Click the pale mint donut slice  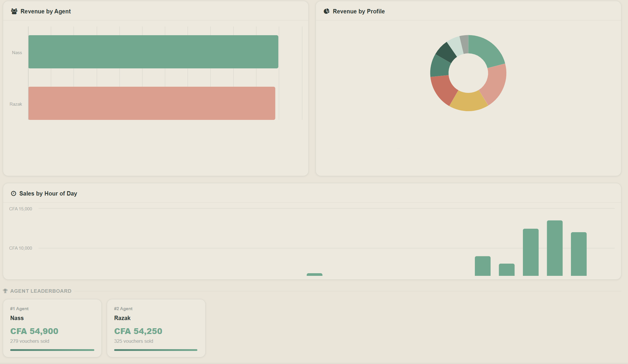click(x=456, y=46)
